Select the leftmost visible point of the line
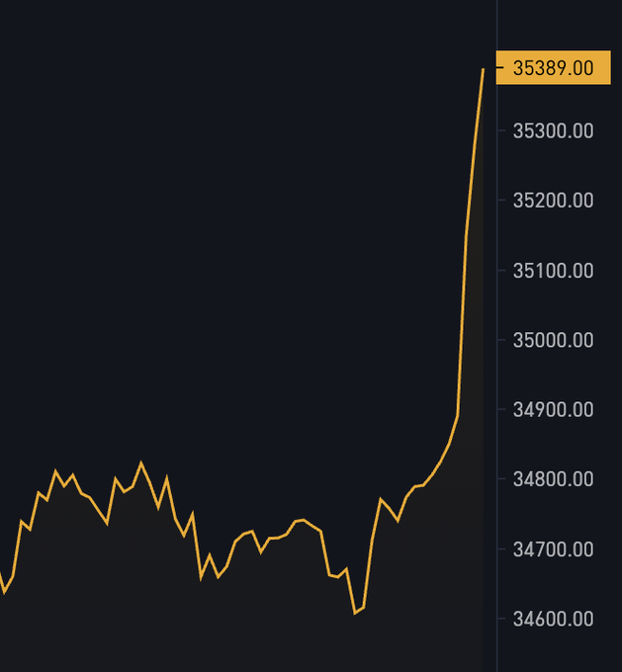The width and height of the screenshot is (622, 672). [x=0, y=574]
